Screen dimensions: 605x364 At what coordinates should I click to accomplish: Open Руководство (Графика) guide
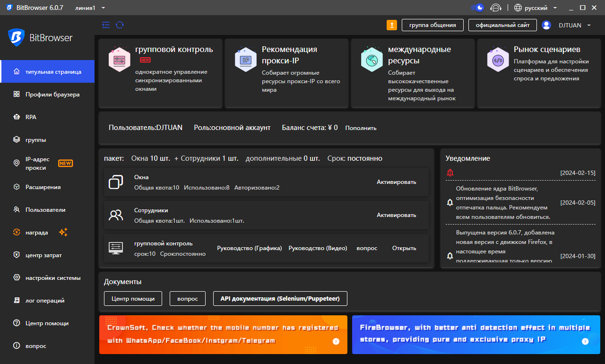pos(250,248)
